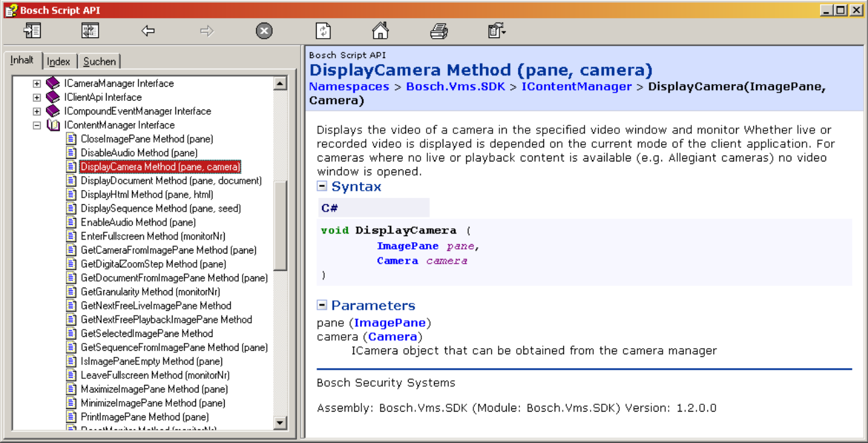This screenshot has width=868, height=443.
Task: Open the Namespaces breadcrumb link
Action: [x=349, y=86]
